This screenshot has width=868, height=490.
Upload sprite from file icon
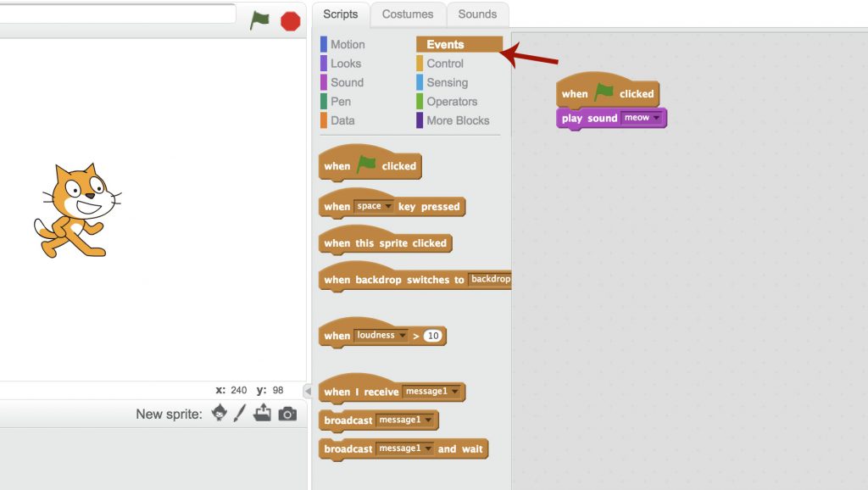(263, 413)
